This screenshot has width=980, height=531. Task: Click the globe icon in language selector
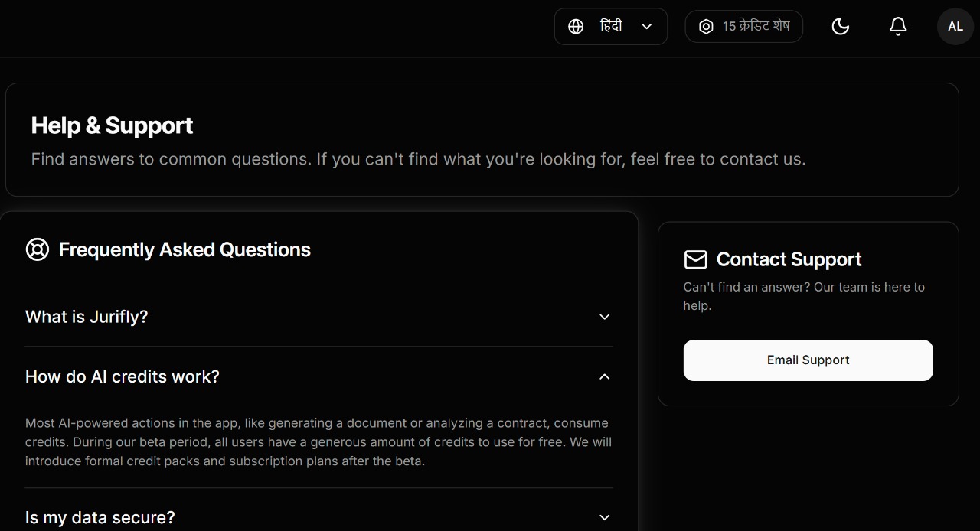pyautogui.click(x=576, y=27)
